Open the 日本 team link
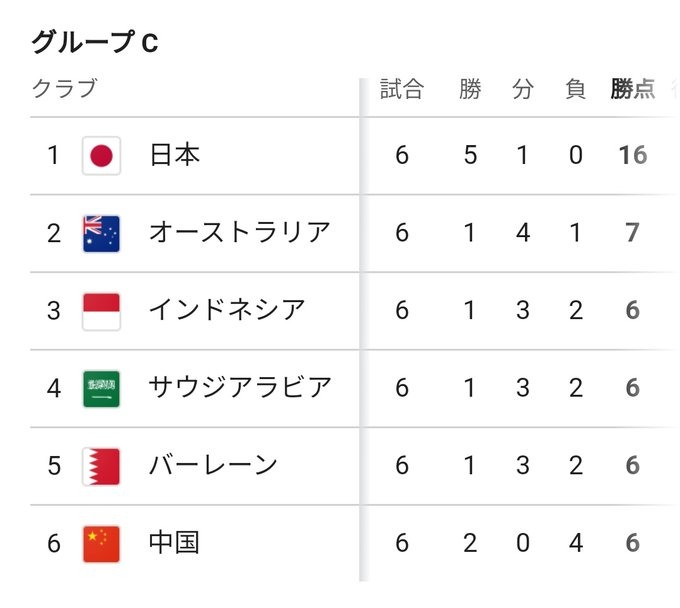The height and width of the screenshot is (608, 680). pos(175,156)
